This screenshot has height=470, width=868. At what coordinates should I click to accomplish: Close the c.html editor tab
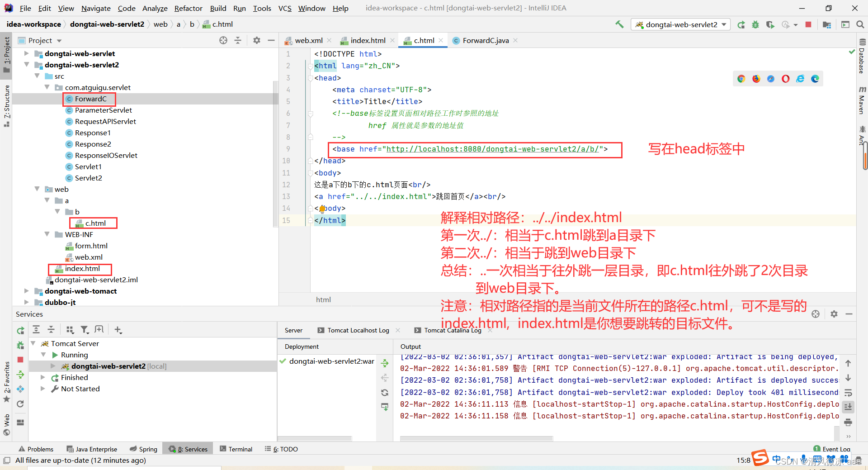(x=441, y=40)
